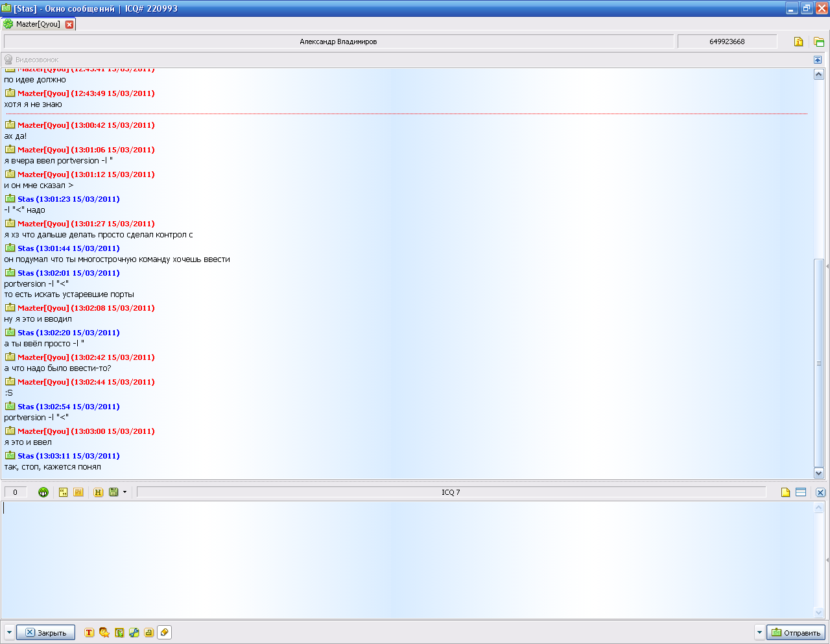The height and width of the screenshot is (644, 830).
Task: Open dropdown arrow beside the floppy disk icon
Action: point(125,492)
